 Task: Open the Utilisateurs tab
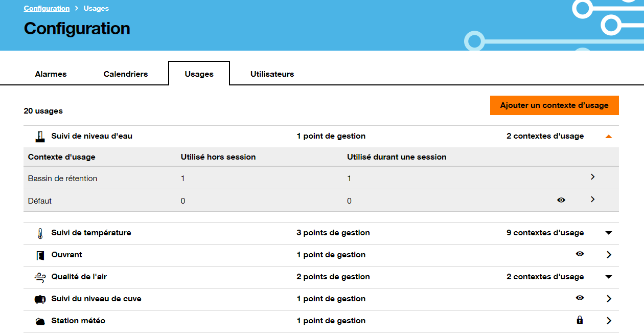coord(272,74)
